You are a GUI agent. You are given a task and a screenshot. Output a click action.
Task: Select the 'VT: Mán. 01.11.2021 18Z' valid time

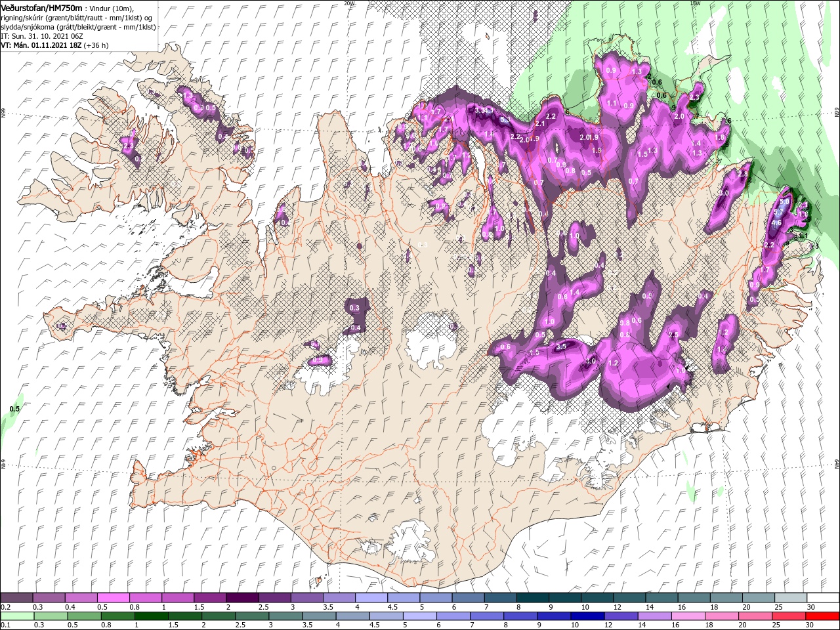click(41, 45)
